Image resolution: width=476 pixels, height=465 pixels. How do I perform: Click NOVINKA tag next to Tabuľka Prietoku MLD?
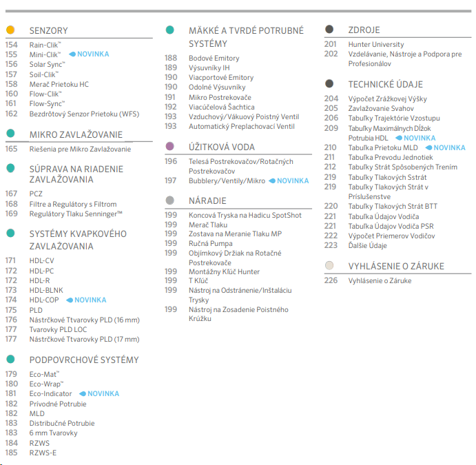[445, 148]
